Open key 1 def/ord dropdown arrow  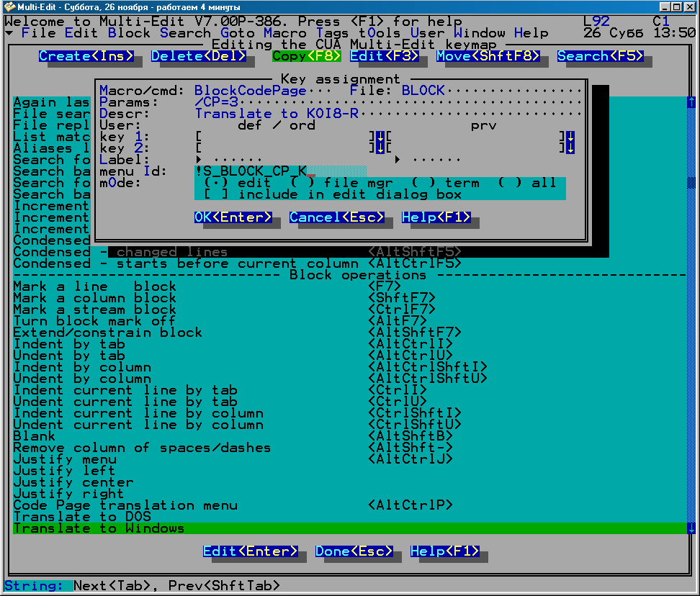380,137
